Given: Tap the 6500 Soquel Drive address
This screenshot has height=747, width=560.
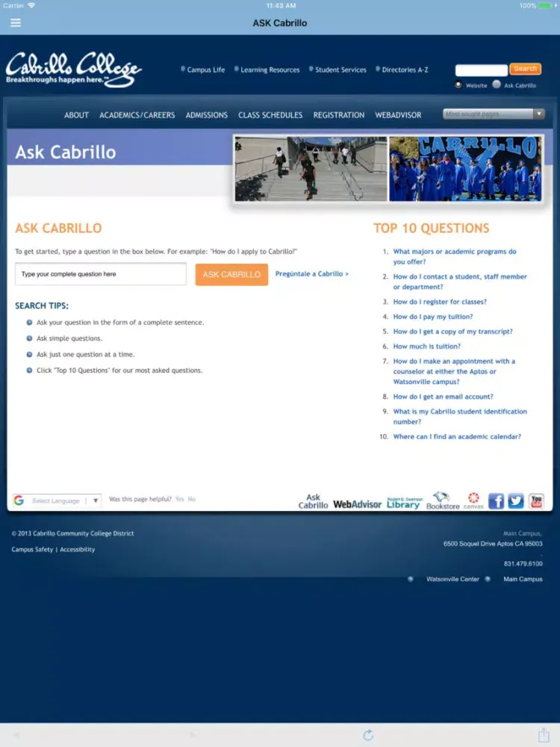Looking at the screenshot, I should [x=493, y=544].
